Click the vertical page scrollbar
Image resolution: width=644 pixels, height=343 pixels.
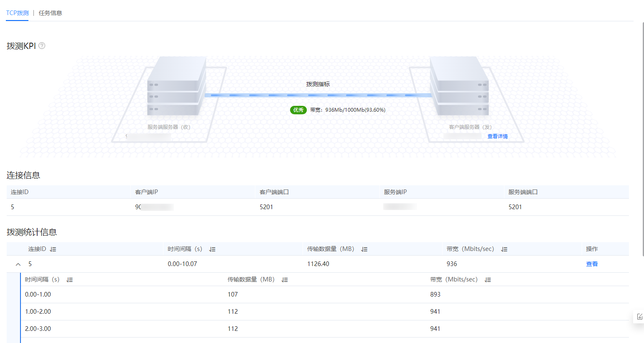click(x=643, y=138)
